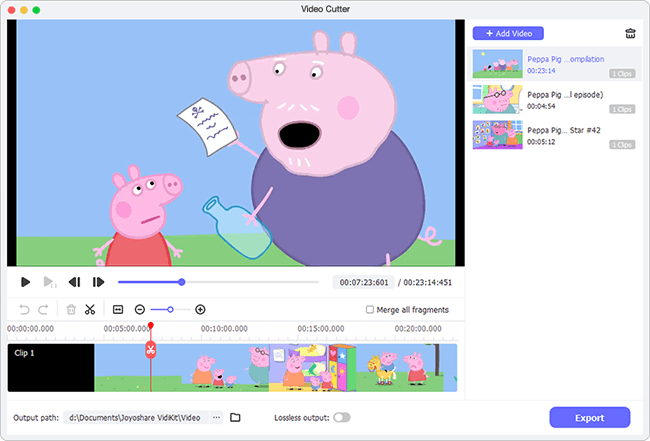The width and height of the screenshot is (650, 441).
Task: Browse output path with the ellipsis button
Action: pyautogui.click(x=216, y=417)
